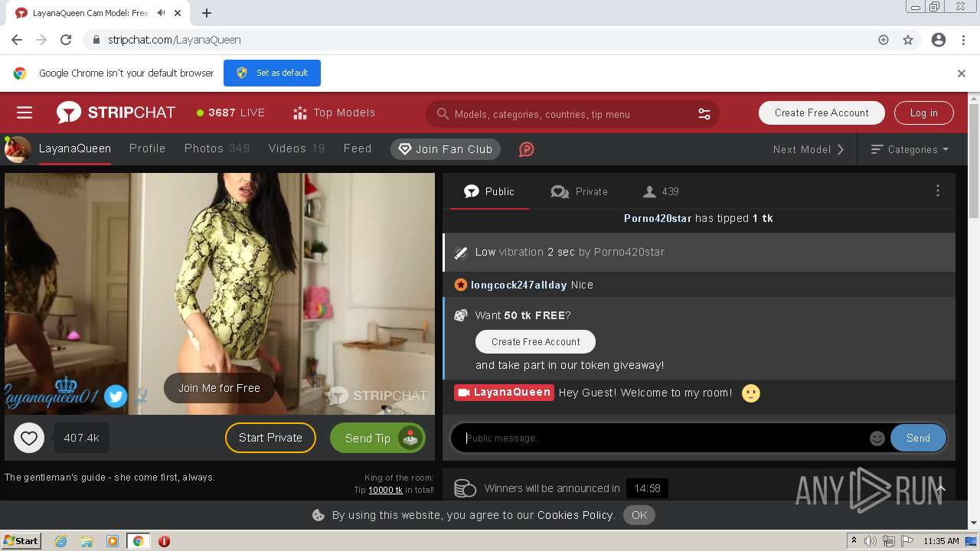Click the Log in button

(923, 112)
